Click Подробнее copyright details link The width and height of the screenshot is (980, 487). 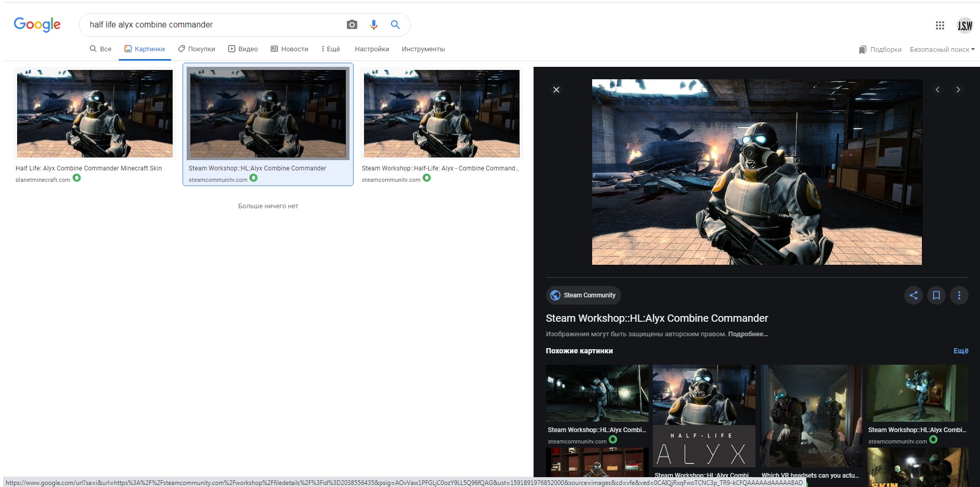coord(748,334)
